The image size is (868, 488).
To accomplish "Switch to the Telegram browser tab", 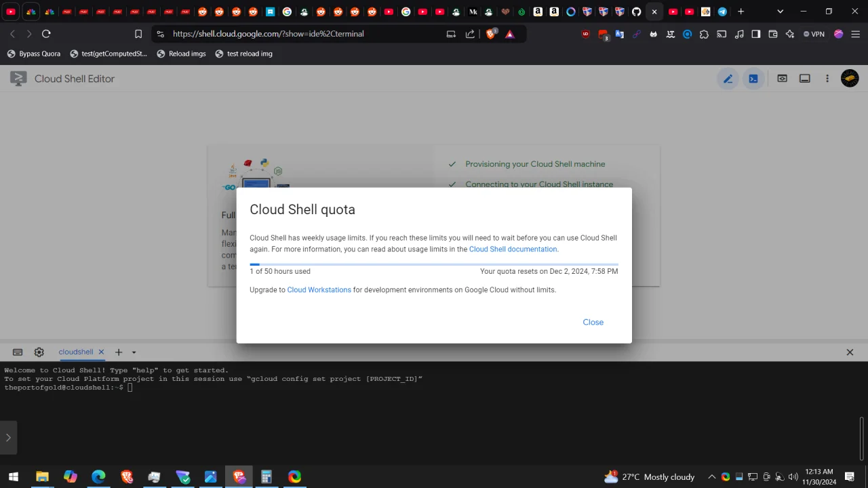I will 722,12.
